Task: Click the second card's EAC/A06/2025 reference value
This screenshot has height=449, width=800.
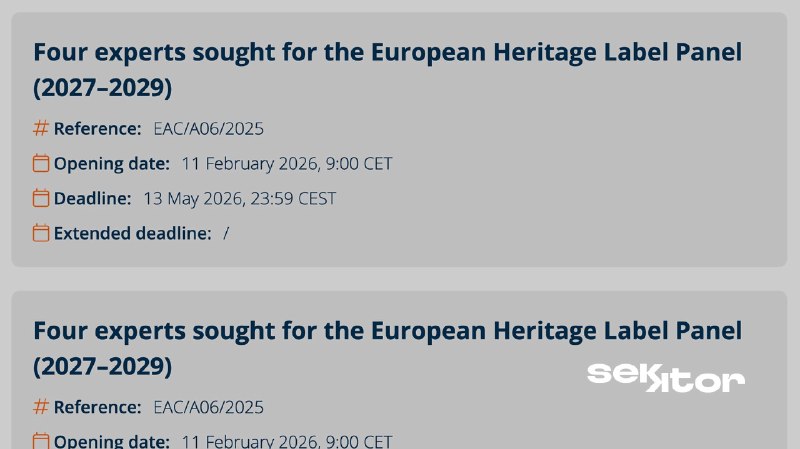Action: pyautogui.click(x=208, y=407)
